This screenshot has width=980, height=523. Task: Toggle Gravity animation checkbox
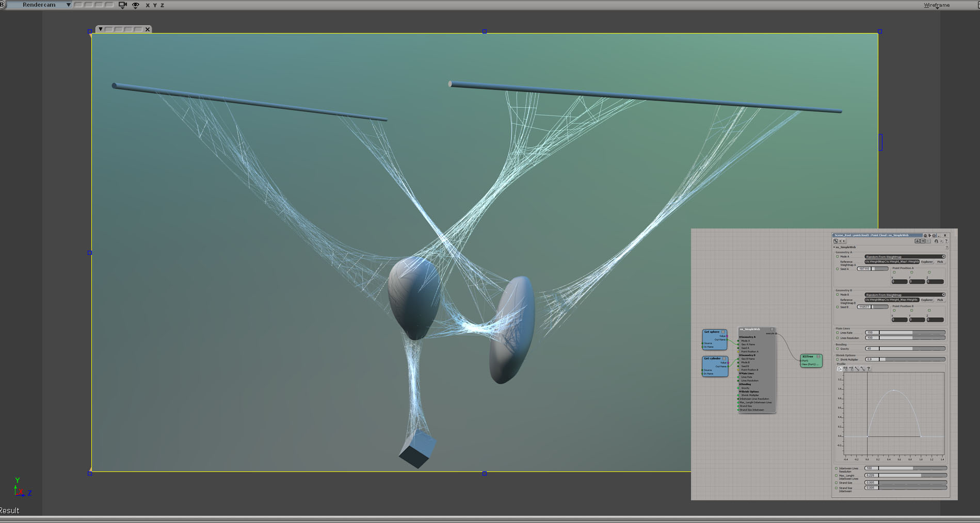[837, 349]
